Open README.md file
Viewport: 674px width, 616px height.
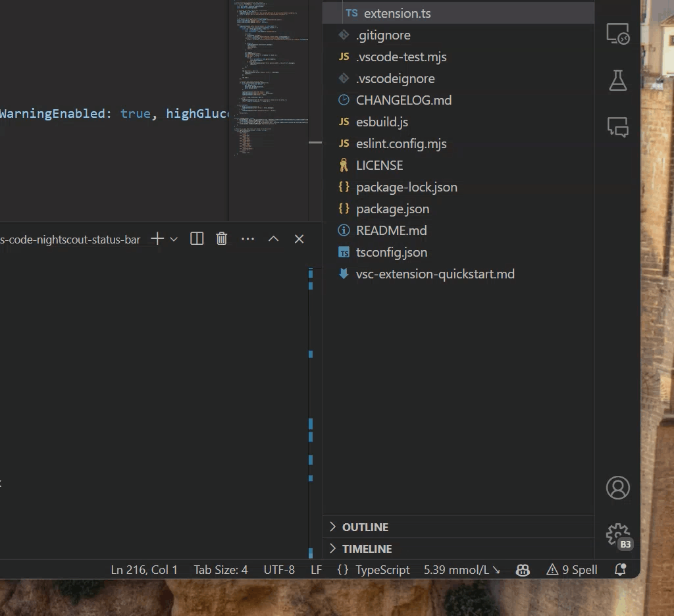tap(458, 230)
